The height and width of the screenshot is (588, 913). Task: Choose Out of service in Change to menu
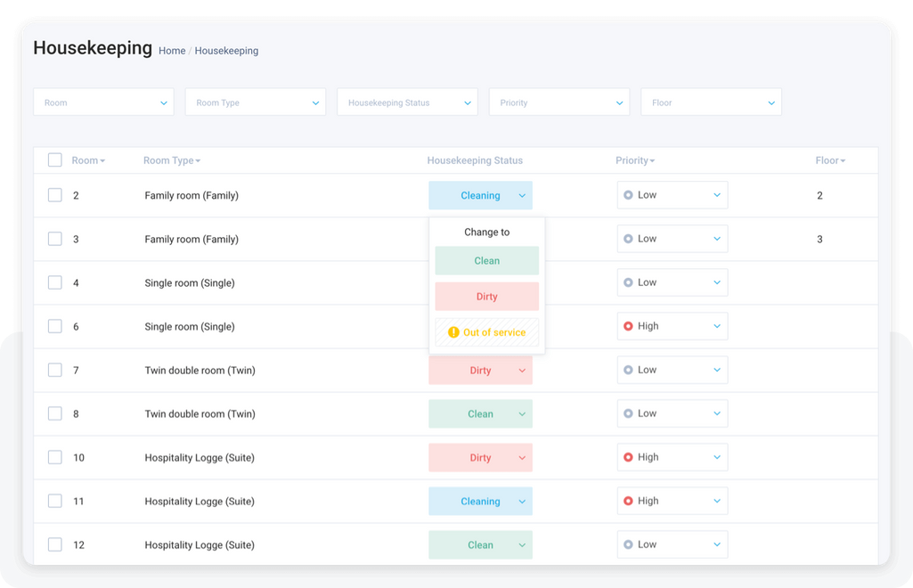coord(486,332)
